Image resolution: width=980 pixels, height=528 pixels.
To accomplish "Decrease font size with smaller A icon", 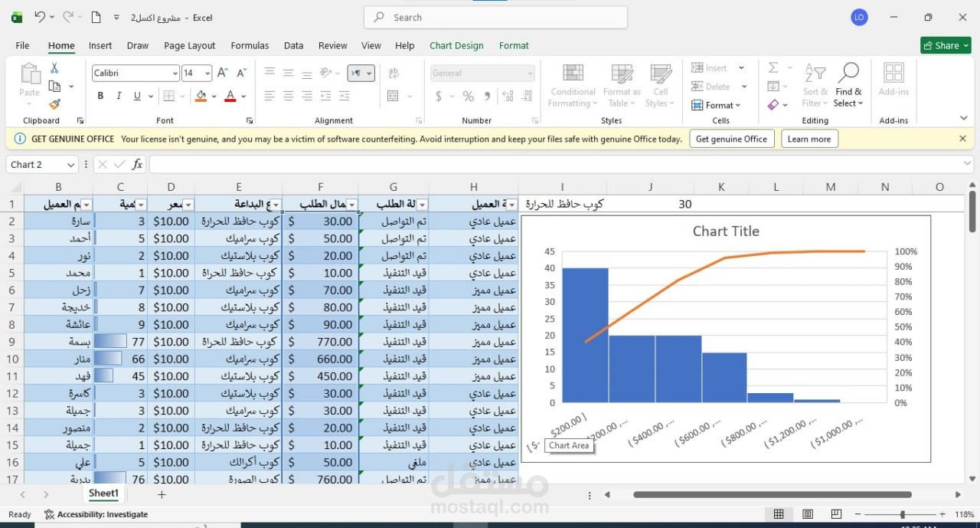I will pos(241,73).
